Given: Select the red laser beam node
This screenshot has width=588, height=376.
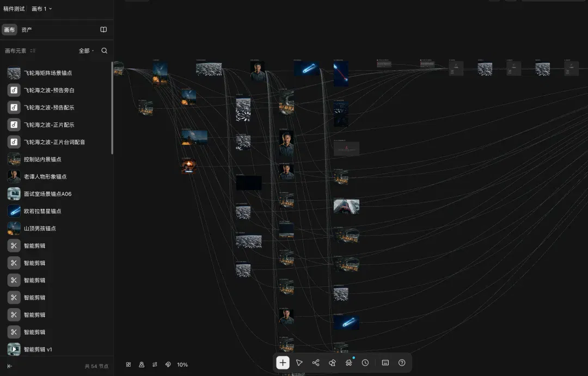Looking at the screenshot, I should (341, 74).
